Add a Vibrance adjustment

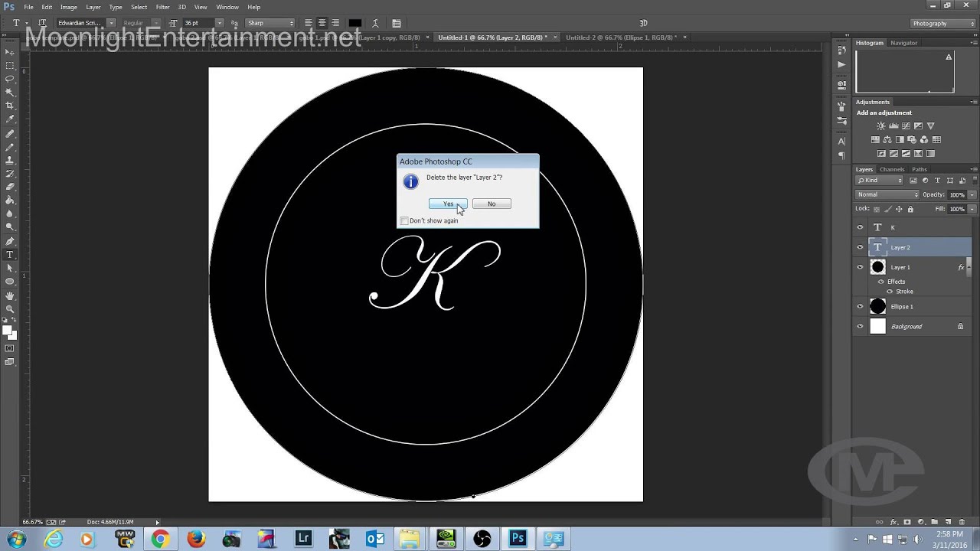tap(931, 126)
